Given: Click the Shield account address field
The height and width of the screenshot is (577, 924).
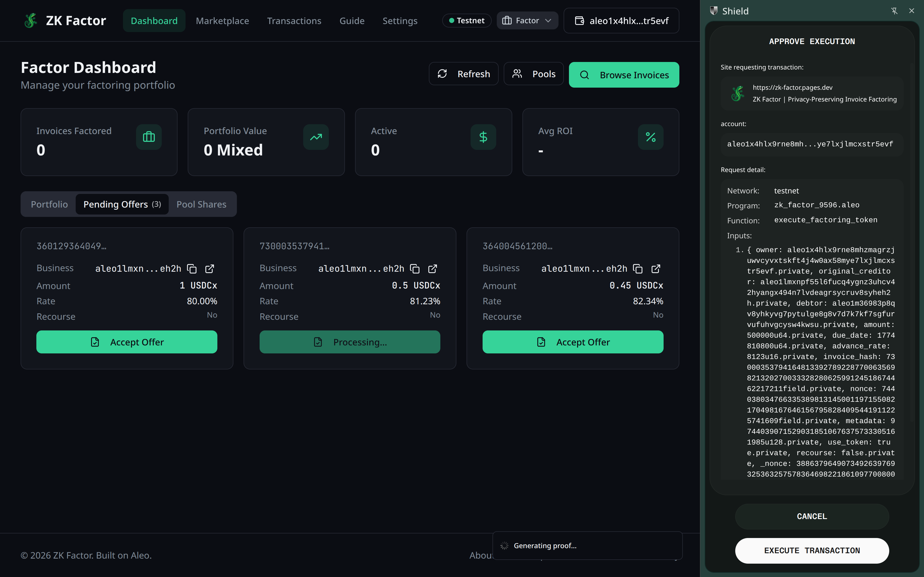Looking at the screenshot, I should tap(810, 144).
